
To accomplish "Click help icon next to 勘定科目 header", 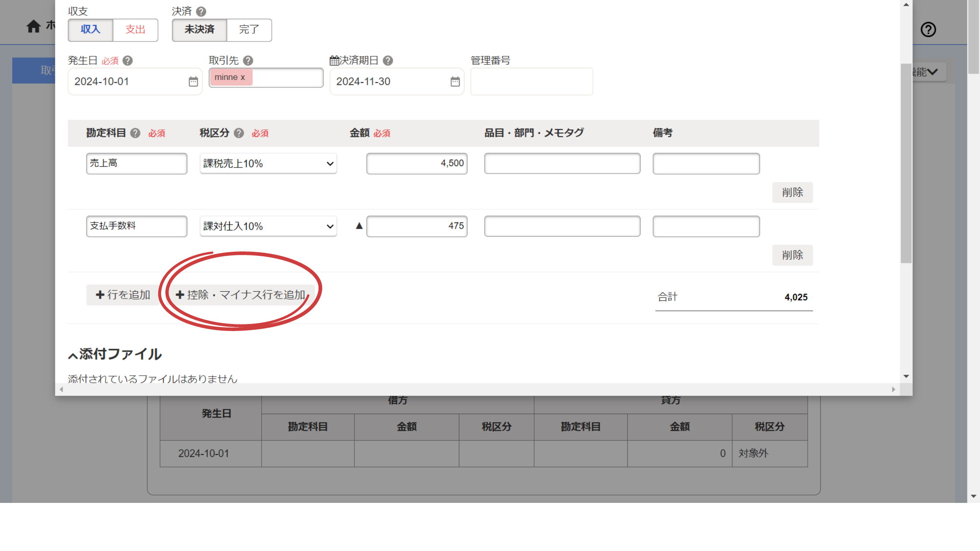I will 136,133.
